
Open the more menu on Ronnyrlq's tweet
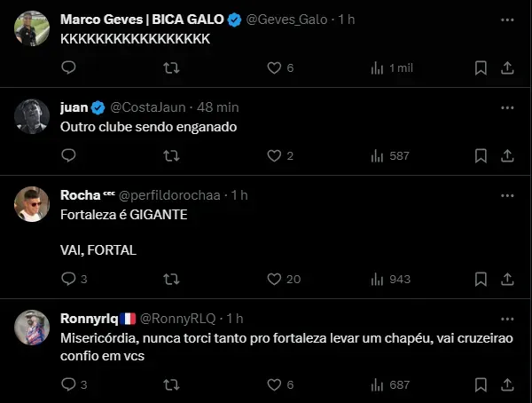pos(507,318)
